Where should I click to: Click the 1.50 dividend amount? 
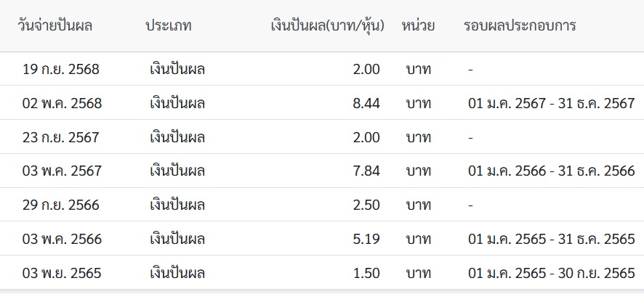(366, 273)
